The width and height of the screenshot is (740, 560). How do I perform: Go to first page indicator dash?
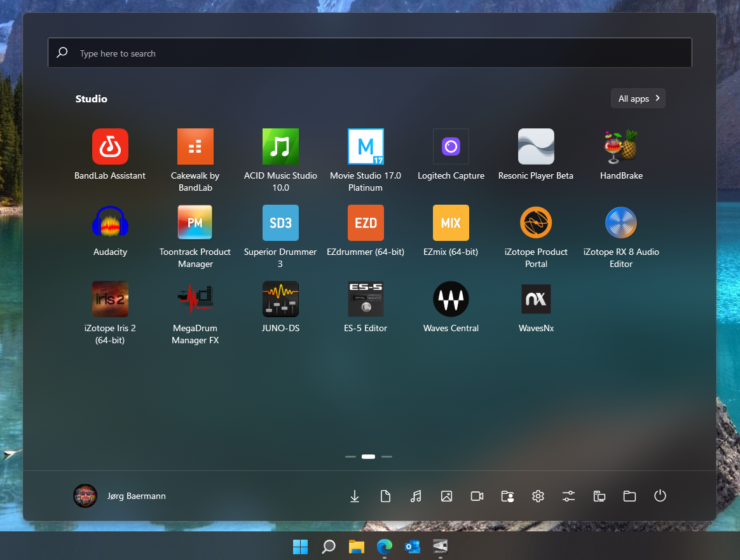coord(350,456)
